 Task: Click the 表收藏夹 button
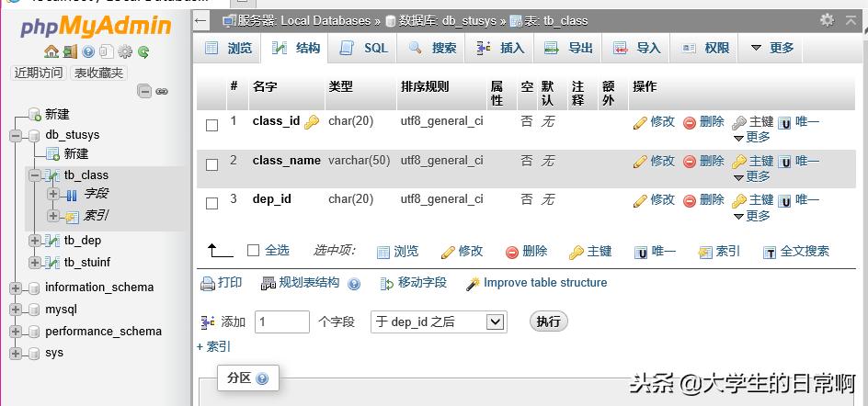[x=99, y=73]
